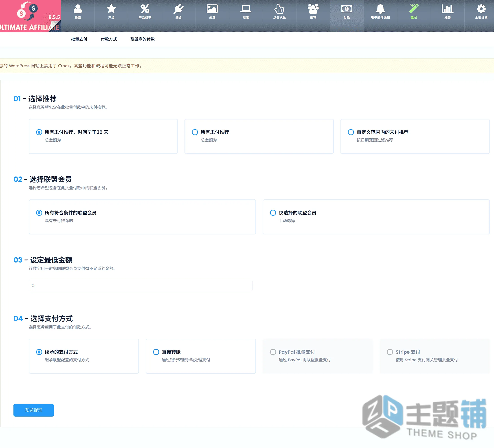The height and width of the screenshot is (448, 494).
Task: Click the 通过银行转账手动处理支付 description text
Action: tap(186, 360)
